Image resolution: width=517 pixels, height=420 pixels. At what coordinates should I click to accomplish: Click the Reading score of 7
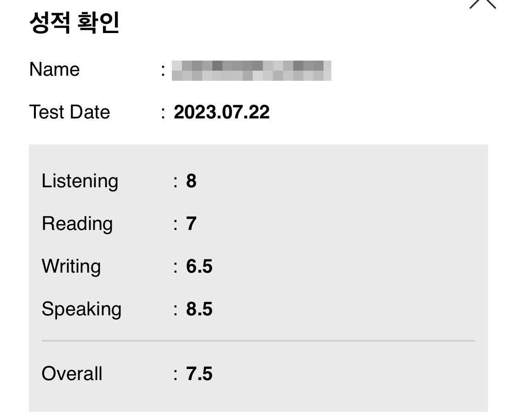(x=191, y=224)
